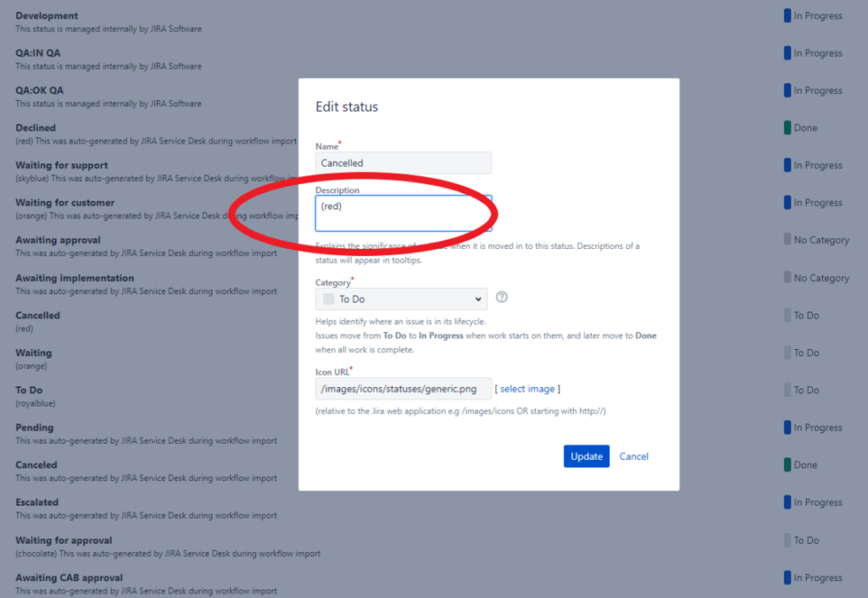Viewport: 868px width, 598px height.
Task: Select the Pending status entry in the list
Action: tap(34, 427)
